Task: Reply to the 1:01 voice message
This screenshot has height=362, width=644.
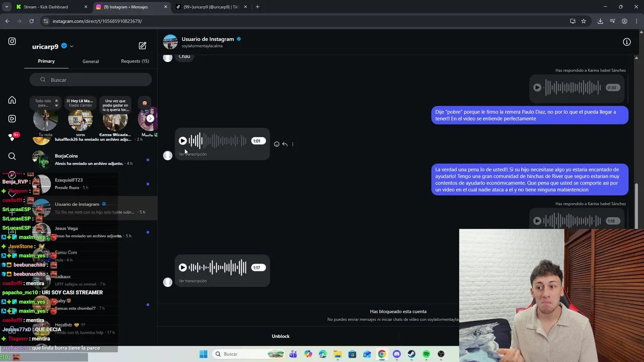Action: [285, 144]
